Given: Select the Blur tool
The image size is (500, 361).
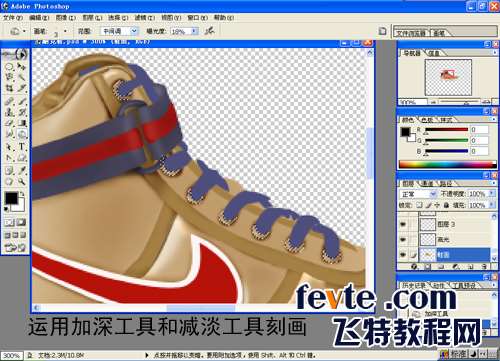Looking at the screenshot, I should tap(9, 135).
